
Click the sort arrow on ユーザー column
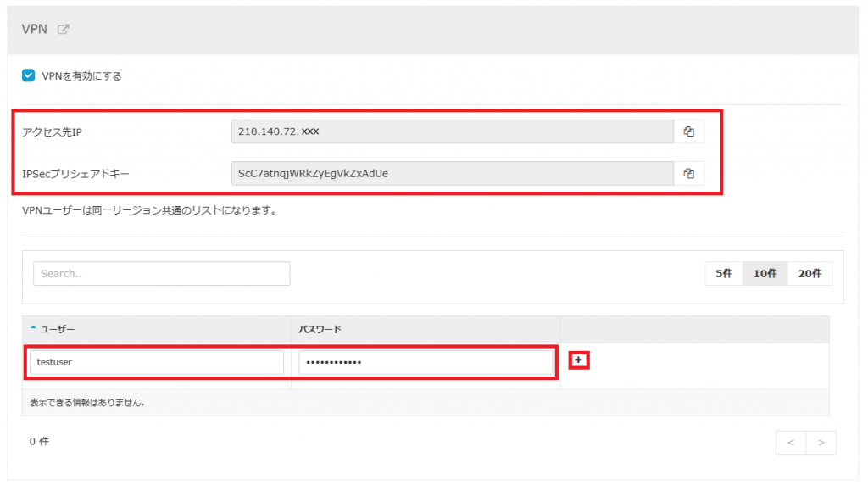pos(34,328)
